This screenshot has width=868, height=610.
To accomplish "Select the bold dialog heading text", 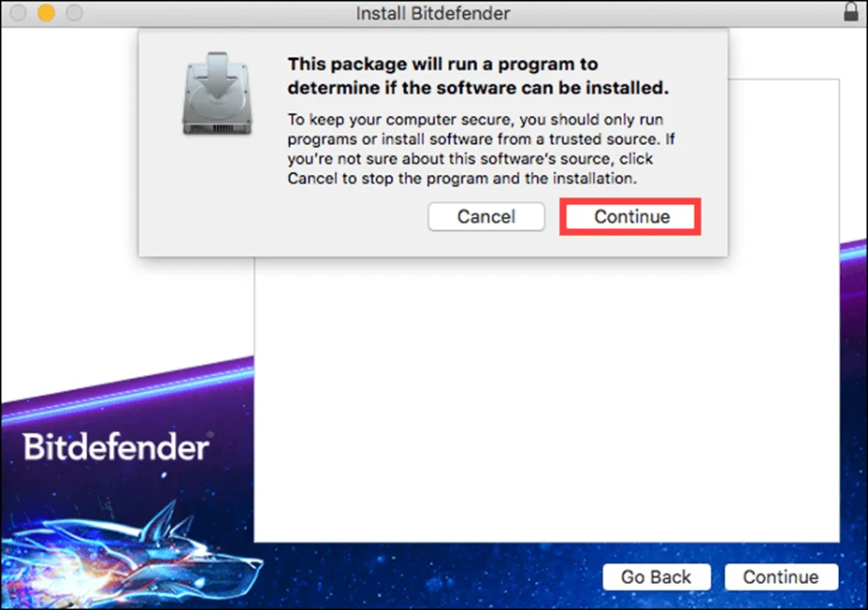I will (x=478, y=76).
